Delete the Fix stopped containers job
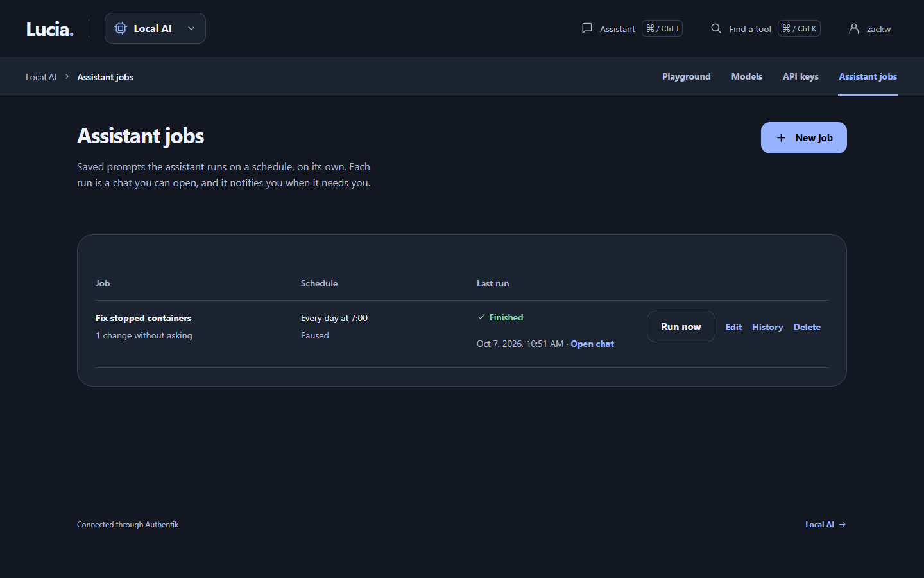The image size is (924, 578). [x=807, y=327]
